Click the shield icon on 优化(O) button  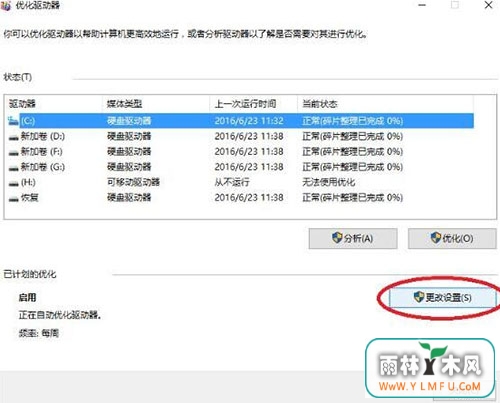tap(435, 238)
